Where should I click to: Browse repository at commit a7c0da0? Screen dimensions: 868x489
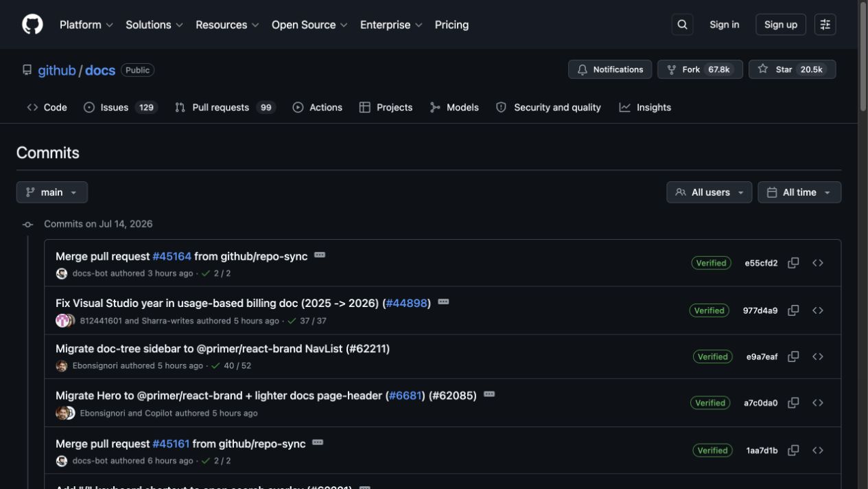pyautogui.click(x=818, y=403)
